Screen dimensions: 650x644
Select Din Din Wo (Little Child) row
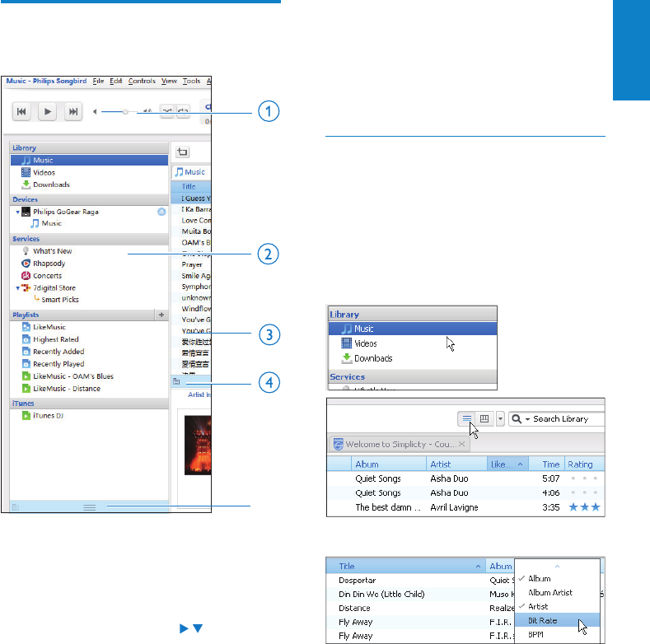coord(420,595)
